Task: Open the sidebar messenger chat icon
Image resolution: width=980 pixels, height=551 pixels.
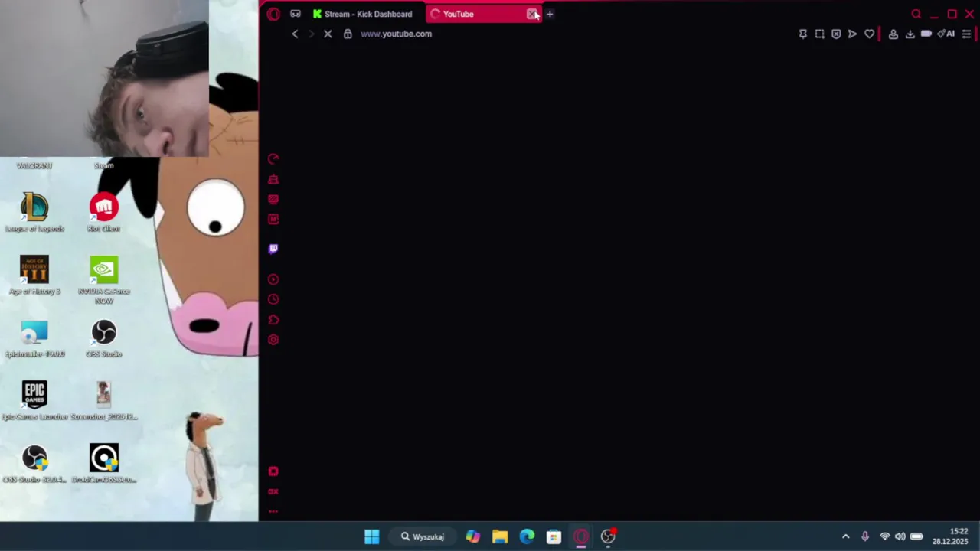Action: coord(273,199)
